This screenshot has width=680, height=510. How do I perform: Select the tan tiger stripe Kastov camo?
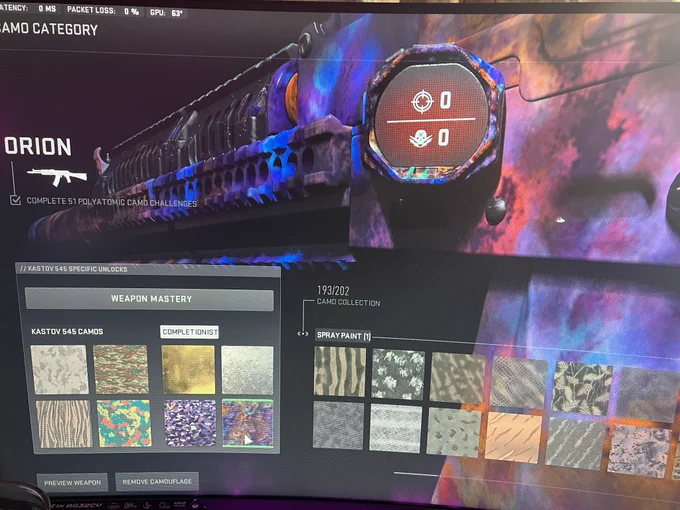coord(64,424)
